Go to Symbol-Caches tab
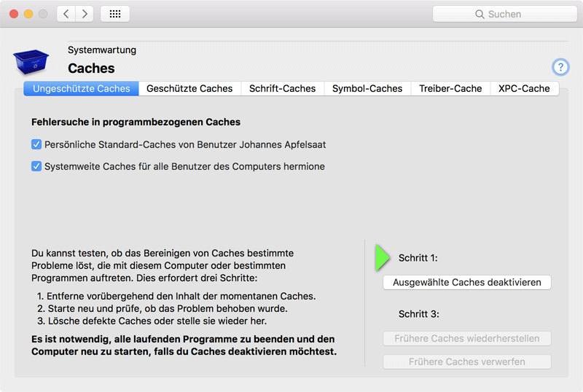583x392 pixels. 367,88
